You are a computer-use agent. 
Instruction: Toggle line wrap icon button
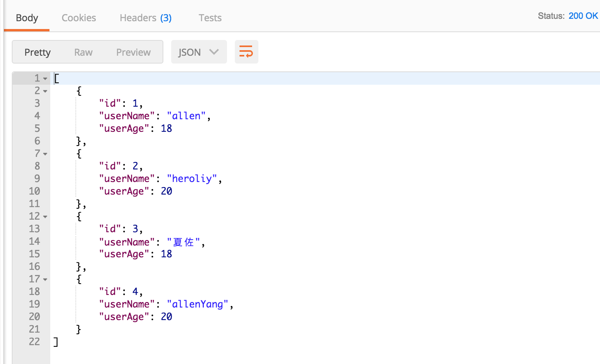(246, 52)
